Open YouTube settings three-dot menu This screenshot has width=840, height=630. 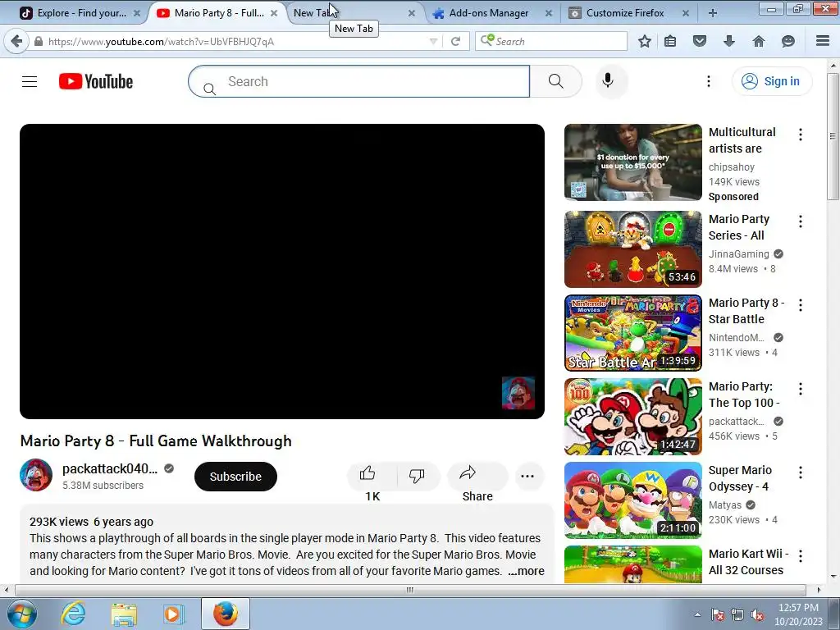[708, 81]
